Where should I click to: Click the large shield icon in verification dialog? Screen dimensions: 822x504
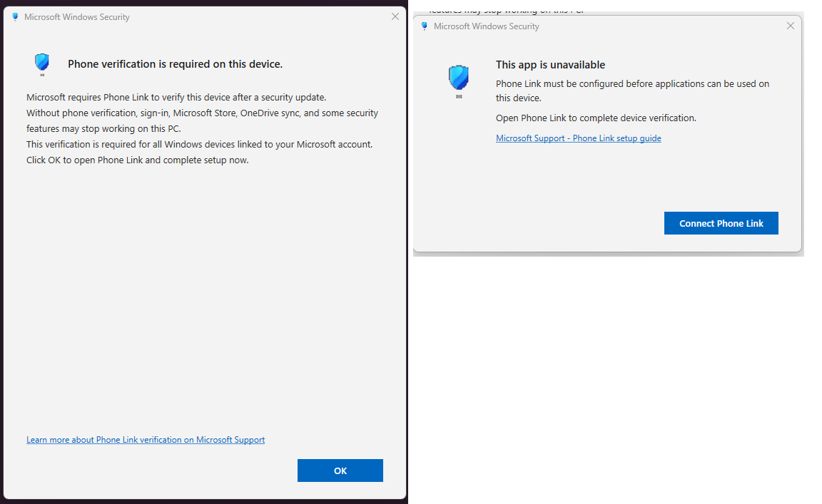click(x=42, y=64)
